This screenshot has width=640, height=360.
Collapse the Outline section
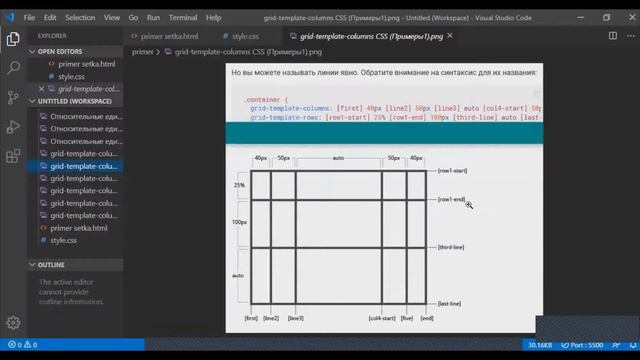coord(76,265)
